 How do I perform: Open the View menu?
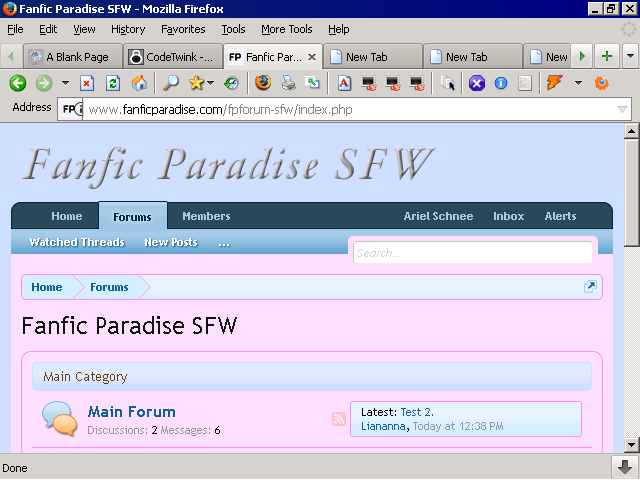(x=84, y=29)
